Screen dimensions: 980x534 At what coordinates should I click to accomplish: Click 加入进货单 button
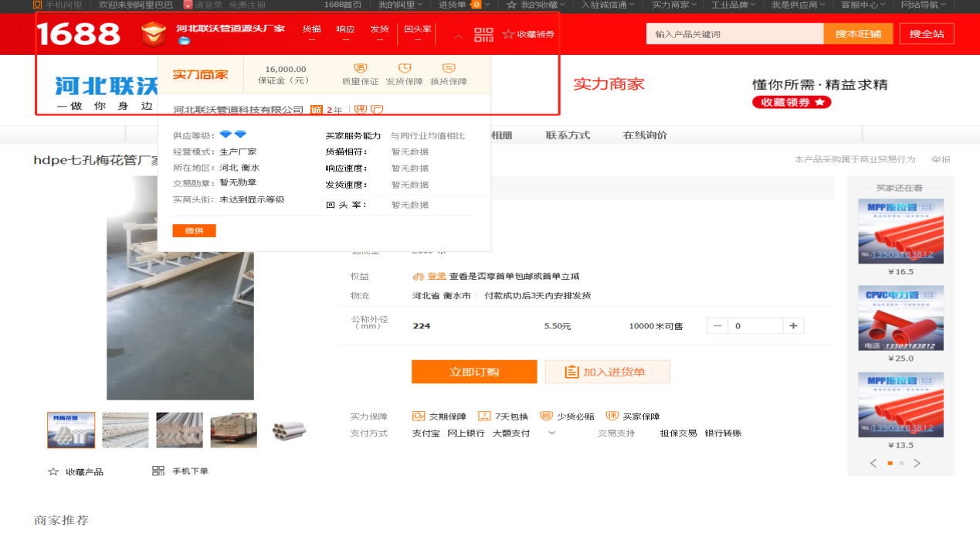[607, 372]
